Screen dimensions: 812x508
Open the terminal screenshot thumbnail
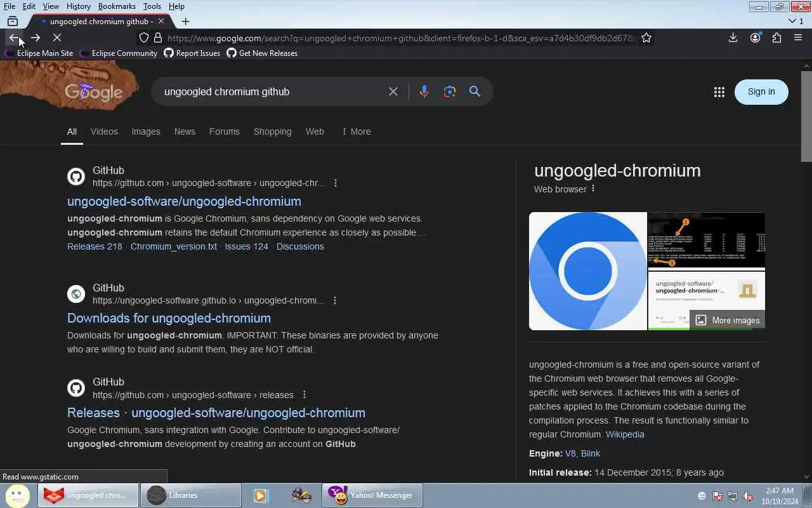tap(706, 240)
